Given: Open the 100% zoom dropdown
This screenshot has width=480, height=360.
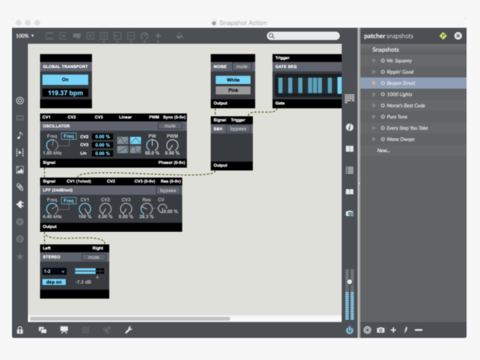Looking at the screenshot, I should [25, 36].
